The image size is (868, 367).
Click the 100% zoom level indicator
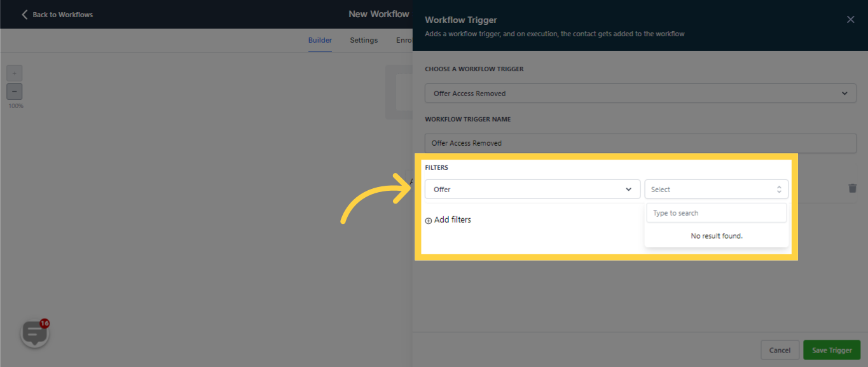click(15, 106)
